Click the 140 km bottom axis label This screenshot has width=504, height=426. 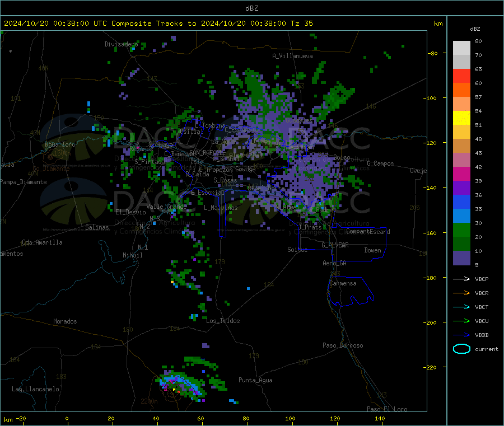(380, 418)
